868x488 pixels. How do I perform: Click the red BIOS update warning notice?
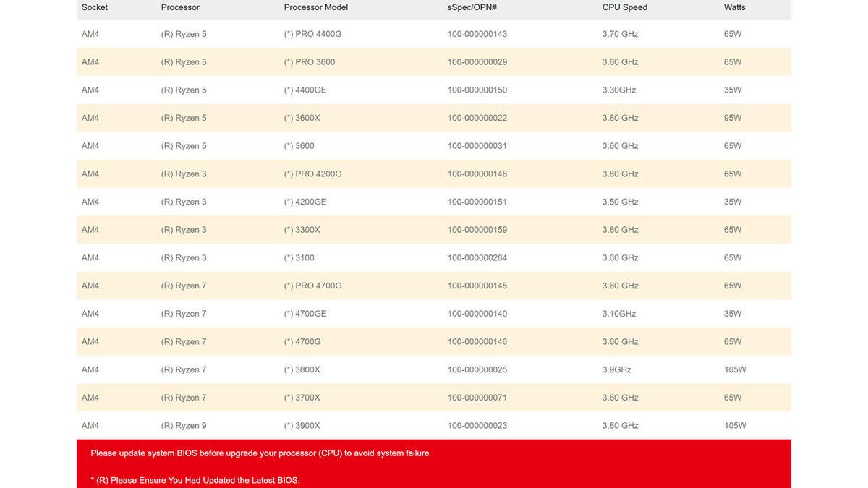tap(260, 453)
